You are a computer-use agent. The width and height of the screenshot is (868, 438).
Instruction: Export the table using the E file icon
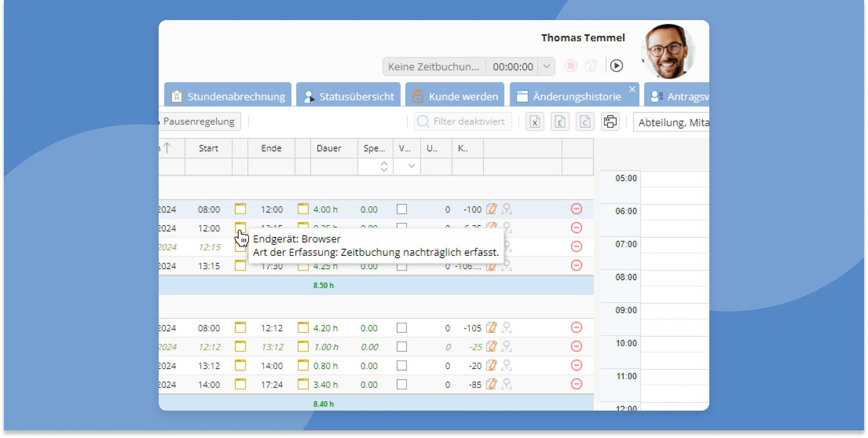(x=560, y=122)
